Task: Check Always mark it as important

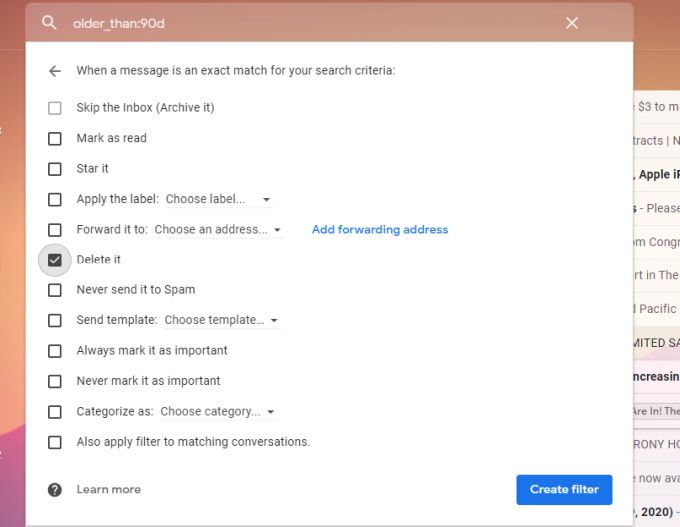Action: pyautogui.click(x=55, y=351)
